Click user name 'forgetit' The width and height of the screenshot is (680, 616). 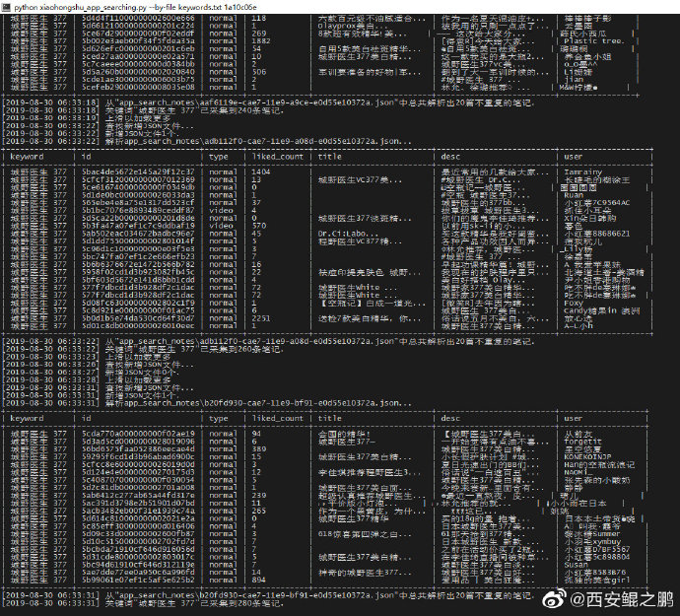click(x=582, y=442)
